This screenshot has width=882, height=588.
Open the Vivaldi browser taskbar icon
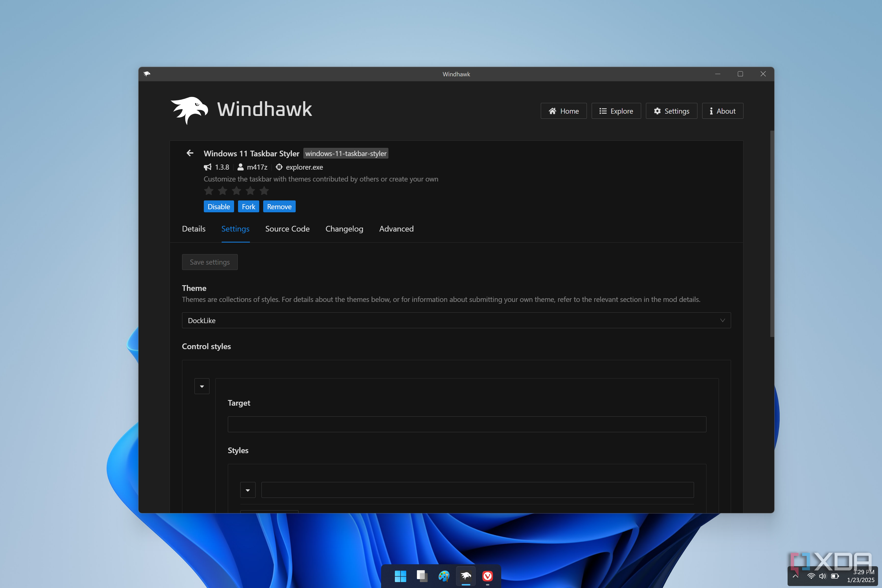coord(487,576)
